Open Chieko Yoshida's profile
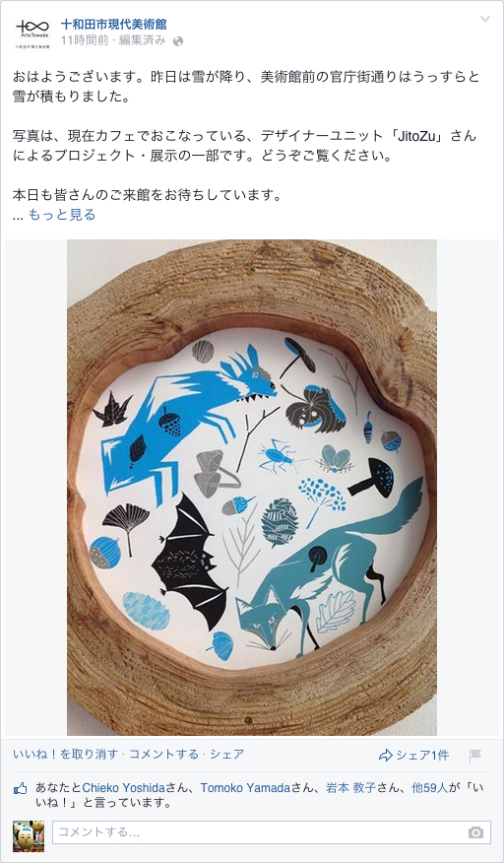This screenshot has width=504, height=863. (124, 788)
